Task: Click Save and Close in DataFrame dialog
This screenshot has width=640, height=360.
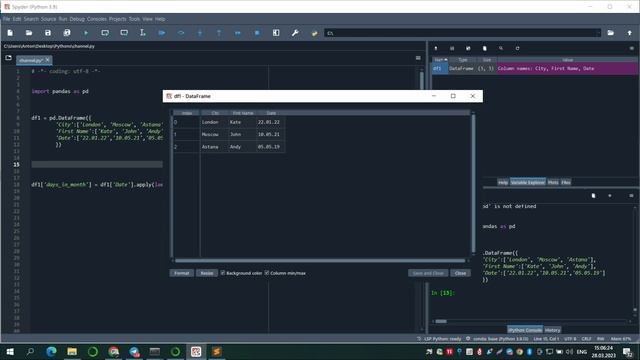Action: click(x=428, y=273)
